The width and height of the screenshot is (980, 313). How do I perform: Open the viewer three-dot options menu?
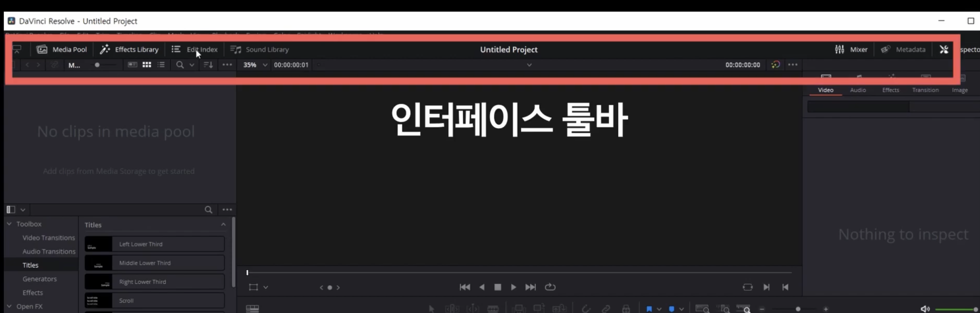click(x=793, y=65)
